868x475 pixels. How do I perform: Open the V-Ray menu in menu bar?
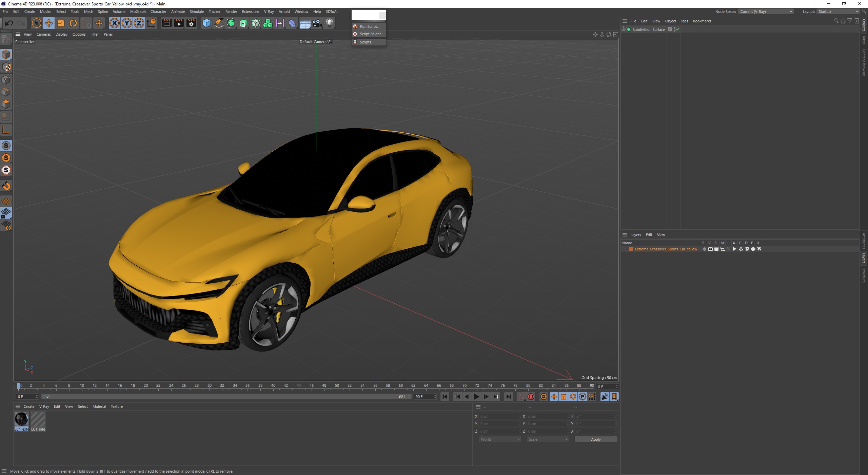269,12
